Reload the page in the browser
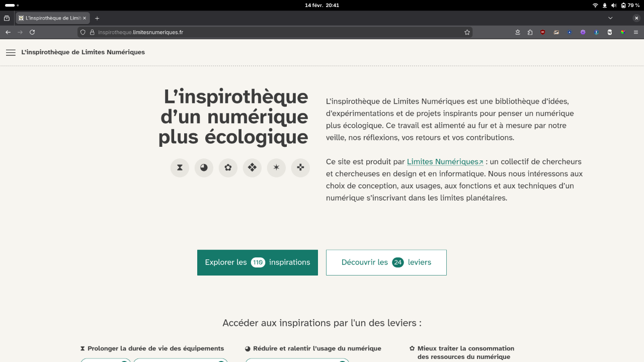Image resolution: width=644 pixels, height=362 pixels. pyautogui.click(x=32, y=32)
